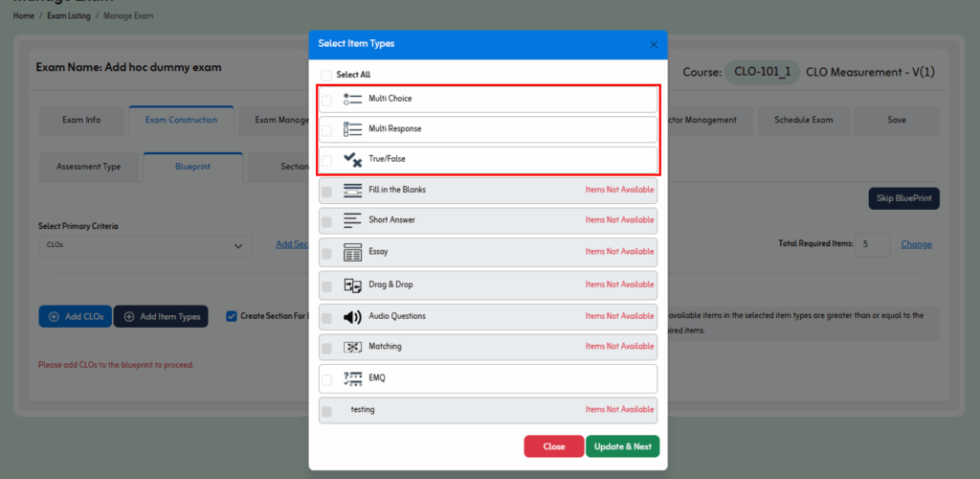Click the Drag & Drop icon

point(352,285)
